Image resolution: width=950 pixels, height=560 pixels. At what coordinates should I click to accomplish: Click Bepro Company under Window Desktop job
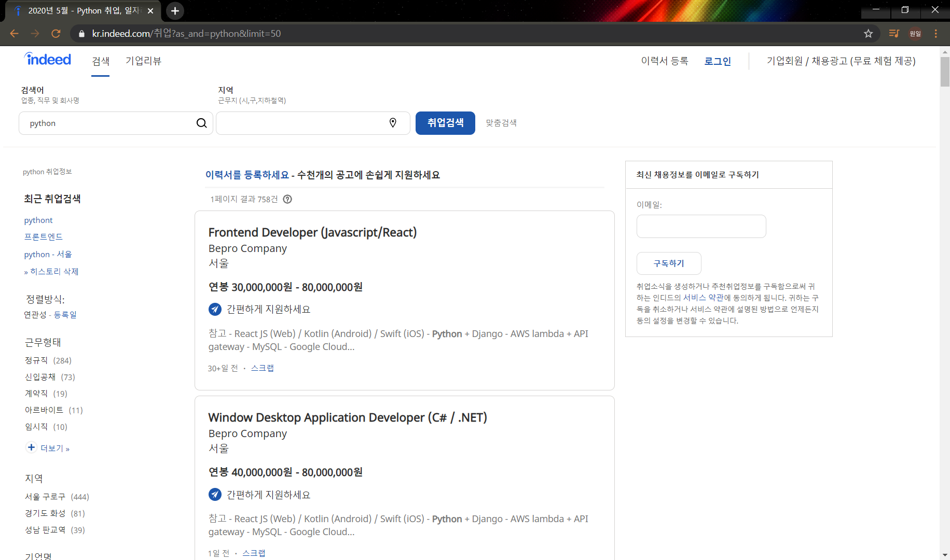247,433
